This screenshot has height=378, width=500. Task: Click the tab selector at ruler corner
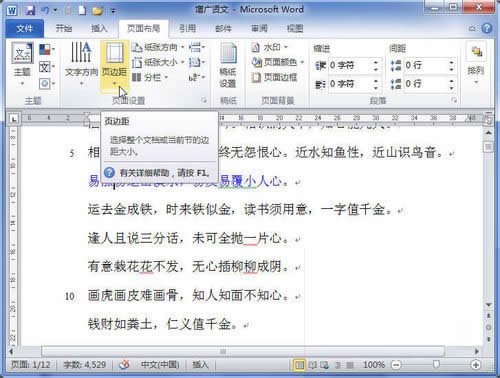tap(14, 118)
